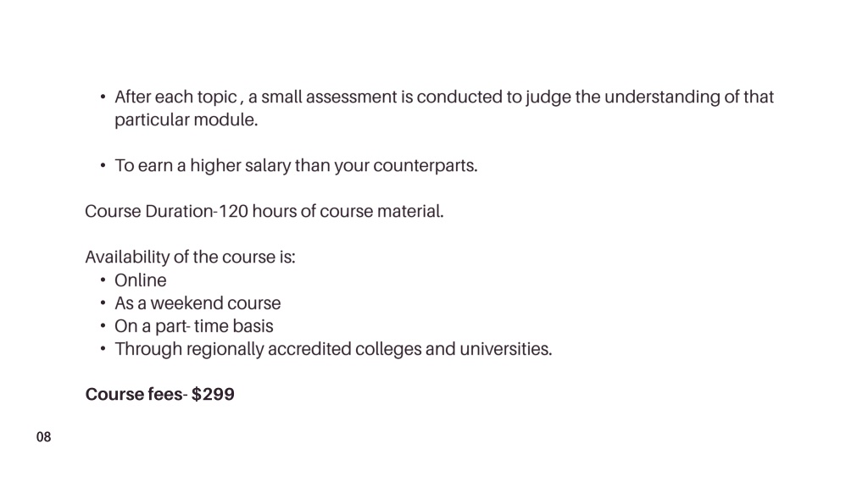Click the particular module. line

coord(186,120)
